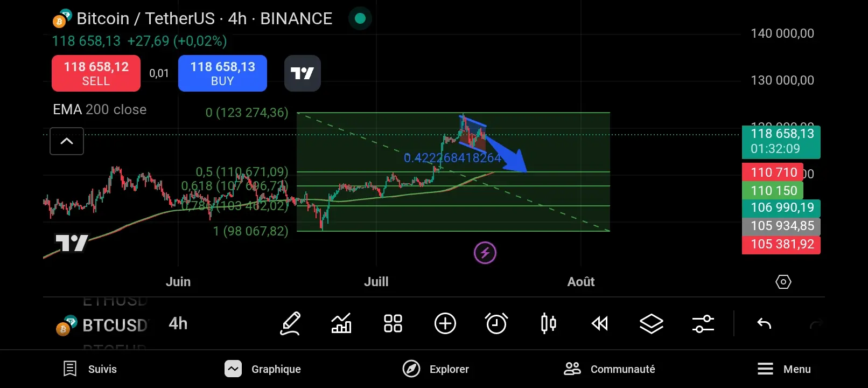The height and width of the screenshot is (388, 868).
Task: Click the 105 934,85 gray price label
Action: point(781,226)
